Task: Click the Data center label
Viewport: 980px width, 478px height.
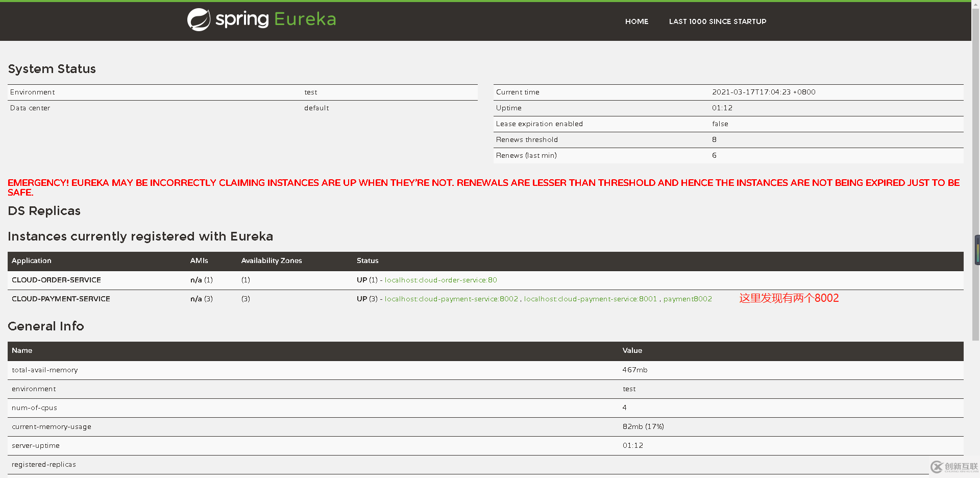Action: pyautogui.click(x=30, y=108)
